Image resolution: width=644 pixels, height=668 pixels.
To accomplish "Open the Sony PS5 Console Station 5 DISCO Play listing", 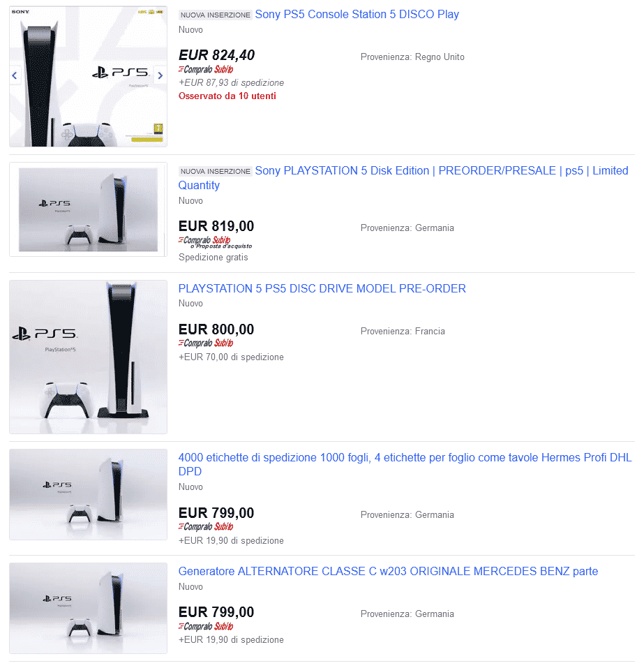I will (x=357, y=15).
